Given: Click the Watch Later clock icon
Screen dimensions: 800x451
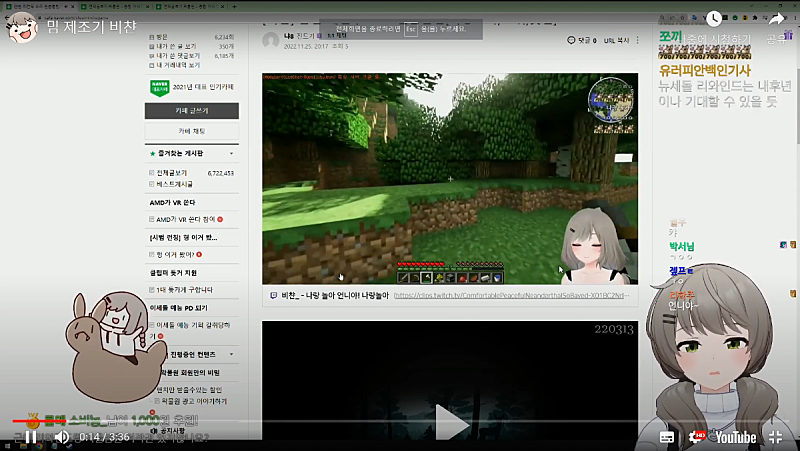Looking at the screenshot, I should pyautogui.click(x=740, y=20).
